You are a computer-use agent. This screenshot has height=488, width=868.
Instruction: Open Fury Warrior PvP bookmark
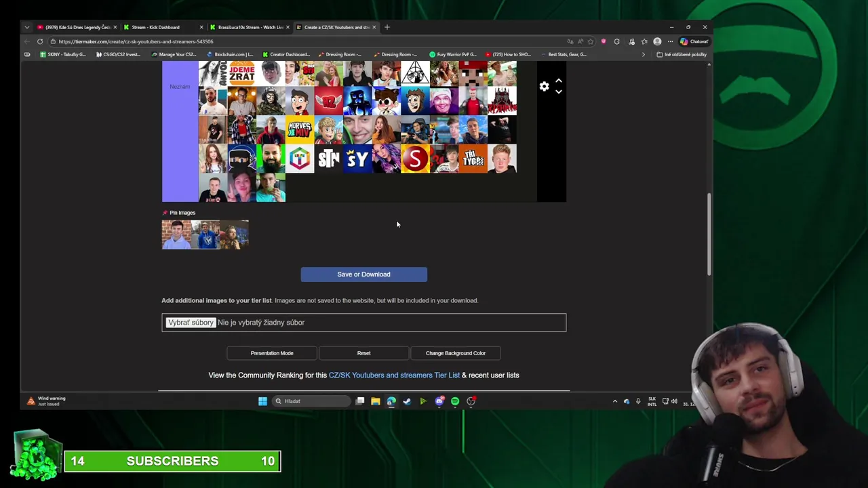point(453,54)
